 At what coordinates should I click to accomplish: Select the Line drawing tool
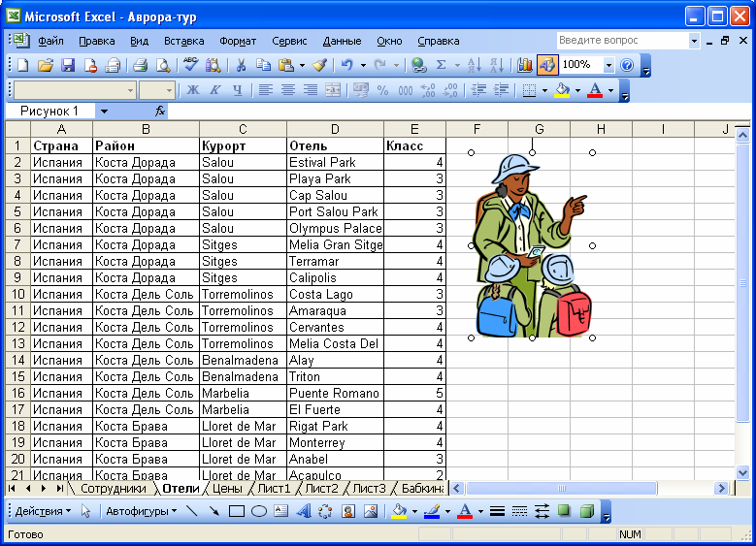pos(192,511)
